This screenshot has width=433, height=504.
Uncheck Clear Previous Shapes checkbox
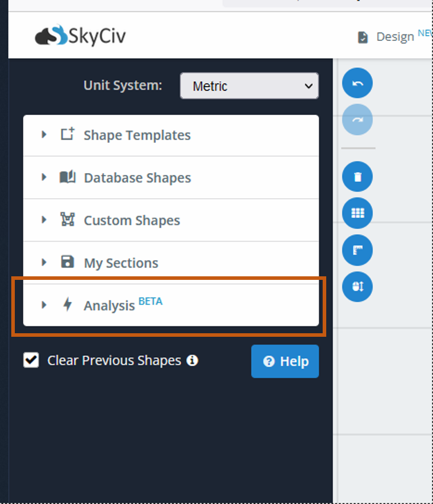point(31,360)
